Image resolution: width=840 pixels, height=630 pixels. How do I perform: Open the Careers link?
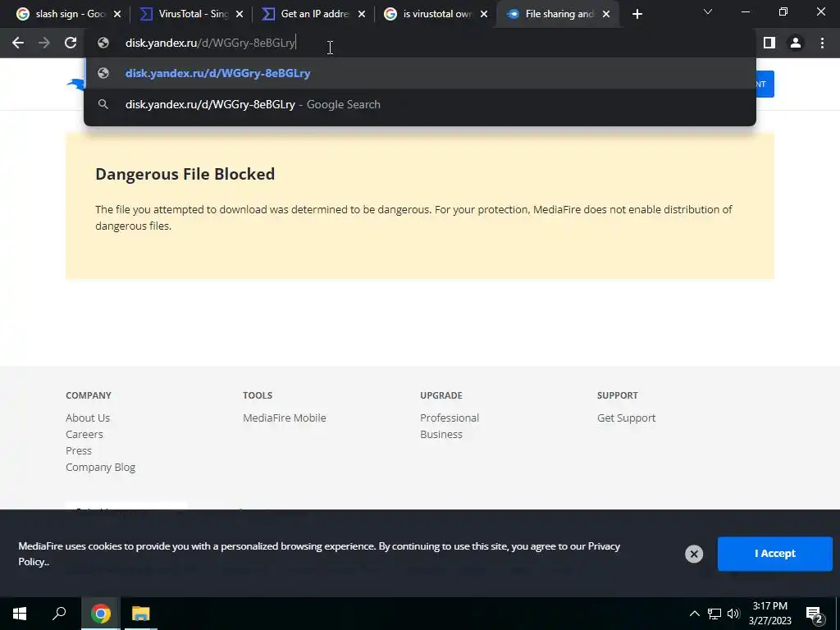84,435
